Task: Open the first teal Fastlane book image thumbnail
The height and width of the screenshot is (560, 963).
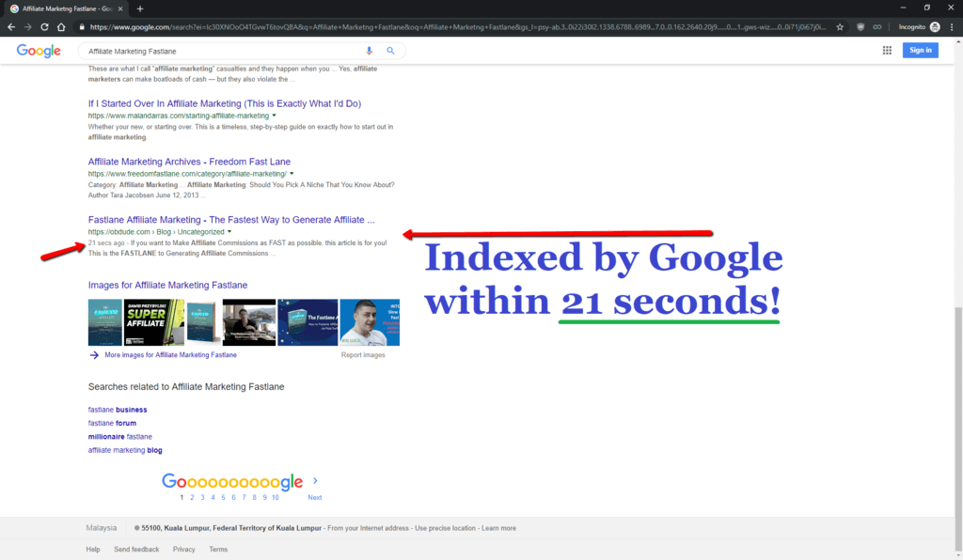Action: pyautogui.click(x=105, y=322)
